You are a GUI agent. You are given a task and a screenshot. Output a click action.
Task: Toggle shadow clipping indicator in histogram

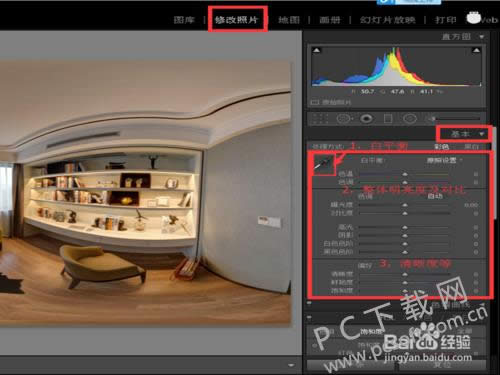(x=317, y=50)
